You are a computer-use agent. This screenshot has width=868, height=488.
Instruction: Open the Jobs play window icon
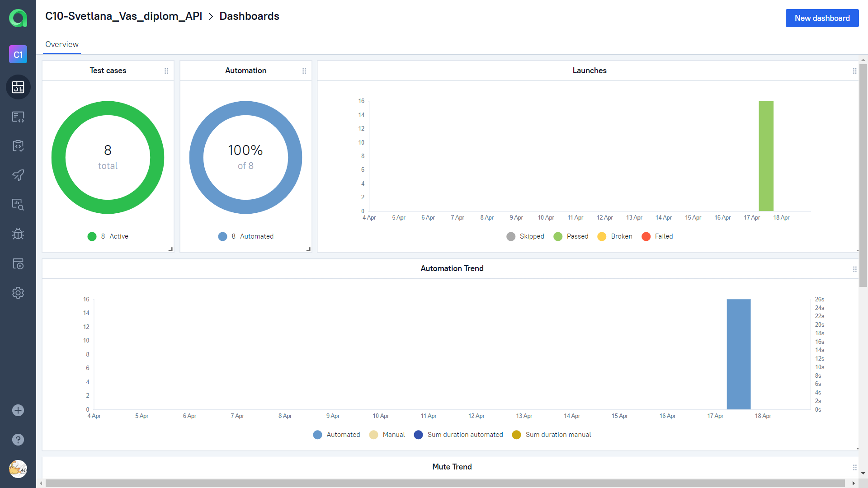tap(18, 263)
